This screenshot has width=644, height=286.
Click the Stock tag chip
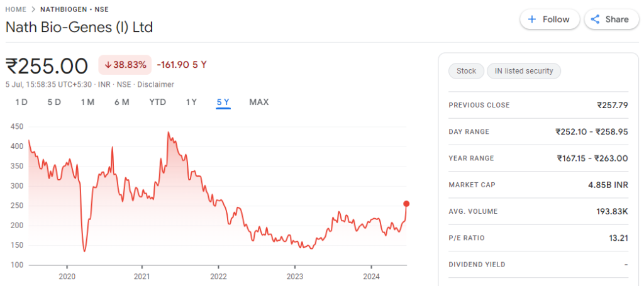click(466, 71)
